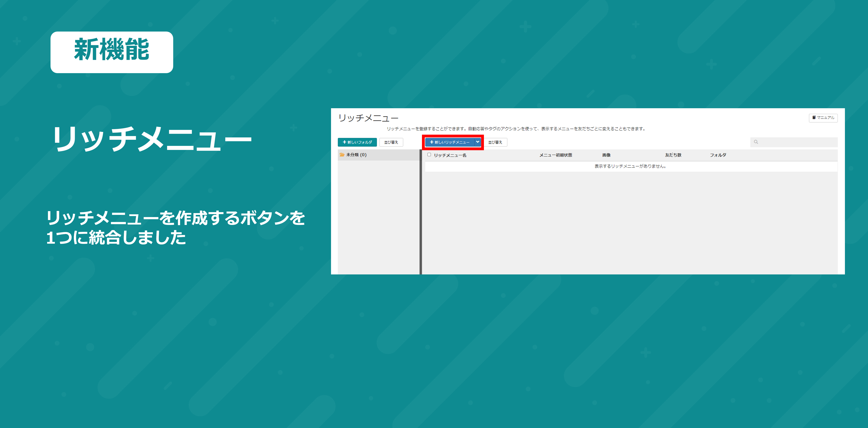Viewport: 868px width, 428px height.
Task: Click the 新しいリッチメニュー button
Action: point(450,142)
